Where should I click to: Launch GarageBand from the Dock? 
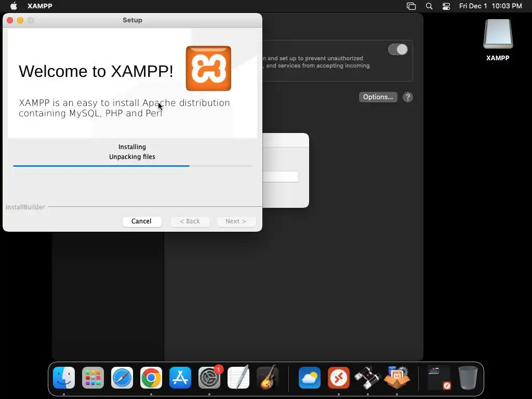coord(268,378)
